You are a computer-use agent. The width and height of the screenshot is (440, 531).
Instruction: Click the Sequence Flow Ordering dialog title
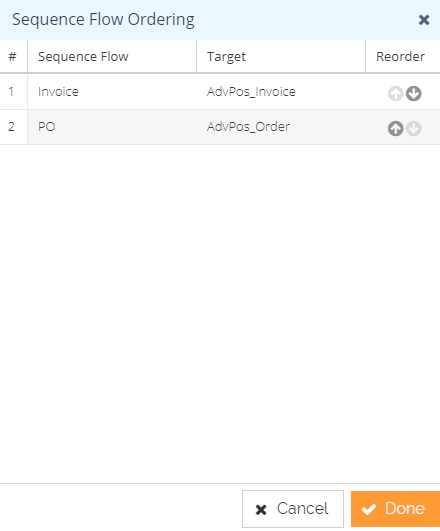103,20
